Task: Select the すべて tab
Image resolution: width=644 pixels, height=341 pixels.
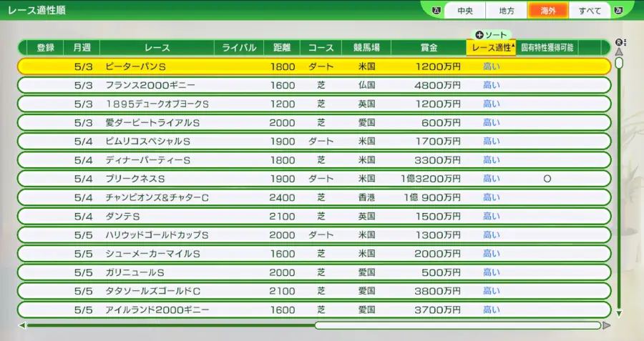Action: point(590,11)
